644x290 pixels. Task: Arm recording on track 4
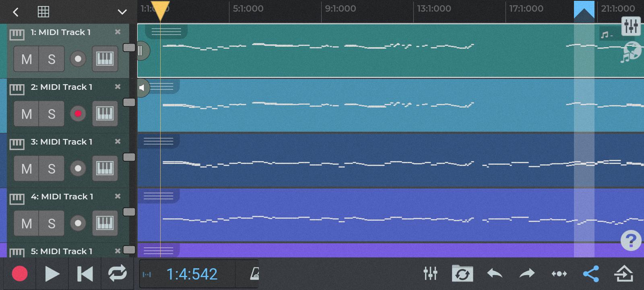click(x=78, y=223)
